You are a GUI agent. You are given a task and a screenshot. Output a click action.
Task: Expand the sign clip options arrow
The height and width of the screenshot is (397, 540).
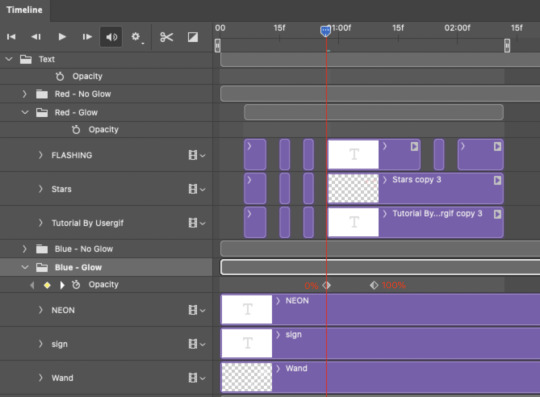(x=278, y=334)
